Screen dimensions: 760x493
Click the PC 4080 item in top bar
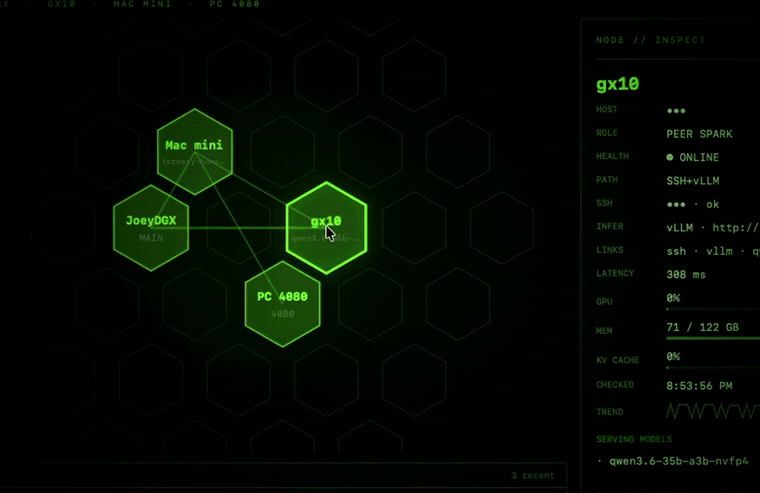click(x=235, y=4)
